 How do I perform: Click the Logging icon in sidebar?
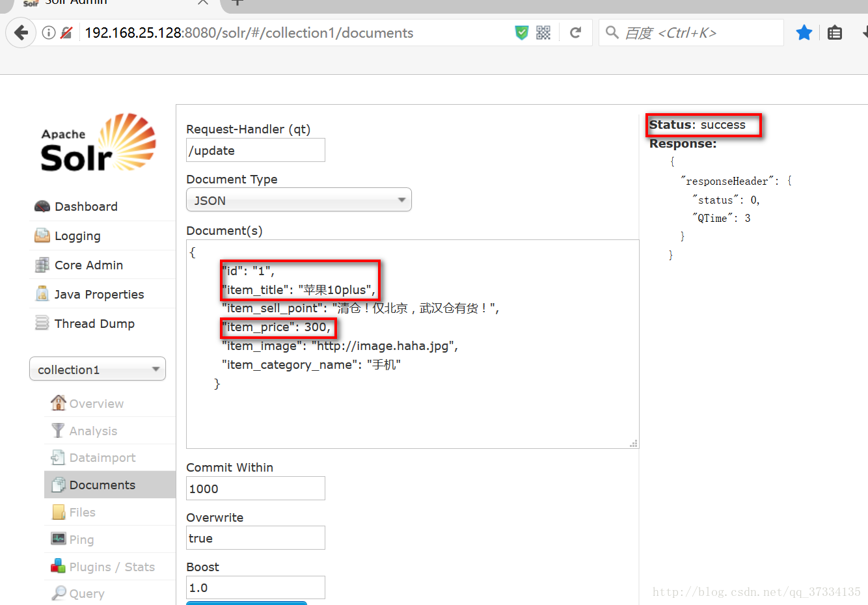coord(42,235)
